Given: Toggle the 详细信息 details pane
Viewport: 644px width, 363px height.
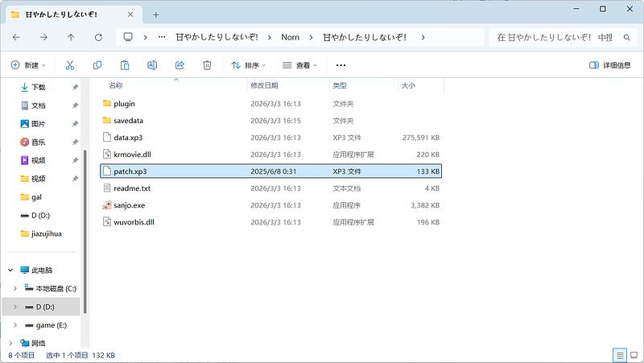Looking at the screenshot, I should [x=610, y=65].
